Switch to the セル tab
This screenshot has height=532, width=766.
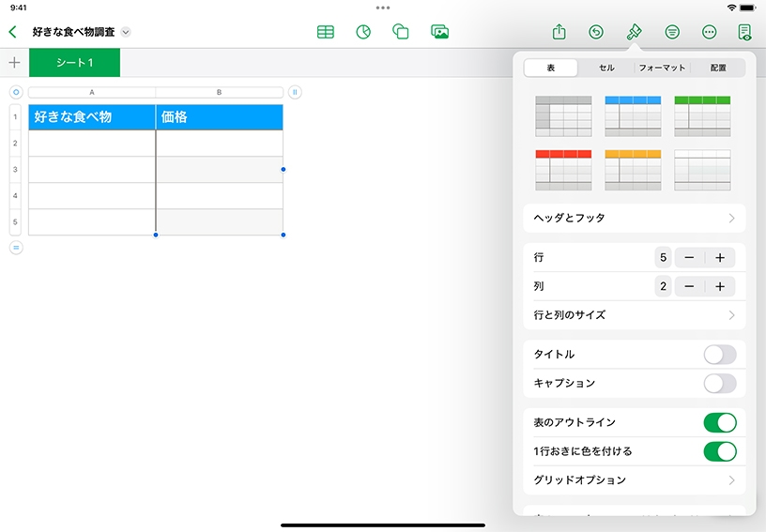click(606, 68)
